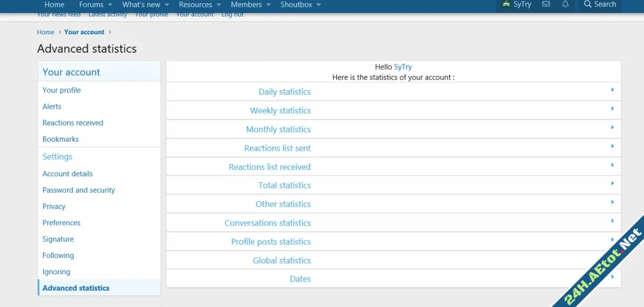644x307 pixels.
Task: Click the SyTry username link in greeting
Action: tap(403, 67)
